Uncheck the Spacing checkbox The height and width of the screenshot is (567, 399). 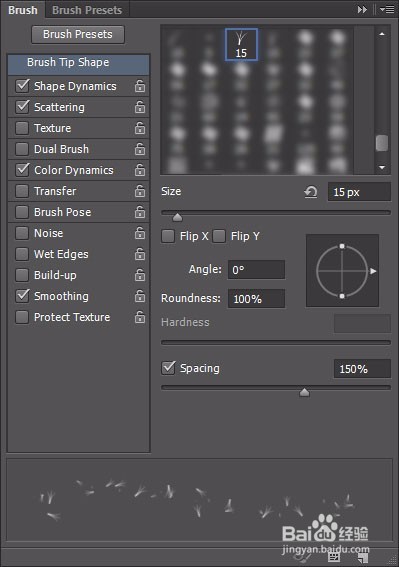pos(168,368)
